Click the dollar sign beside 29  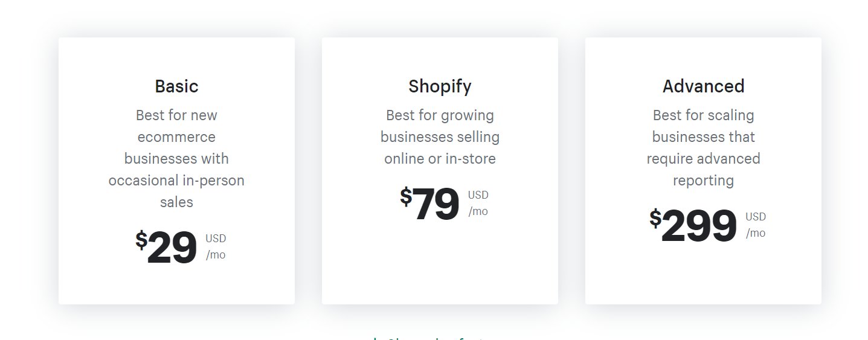pos(141,240)
